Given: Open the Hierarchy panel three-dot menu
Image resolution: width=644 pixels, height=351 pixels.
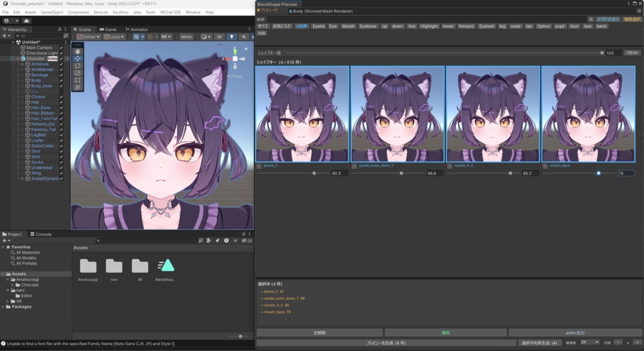Looking at the screenshot, I should click(65, 29).
